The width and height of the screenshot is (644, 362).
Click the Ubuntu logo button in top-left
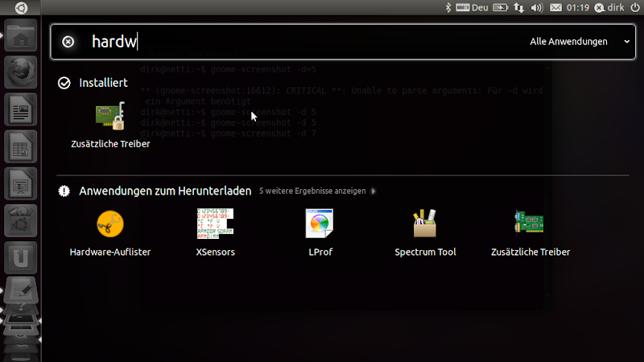coord(21,8)
